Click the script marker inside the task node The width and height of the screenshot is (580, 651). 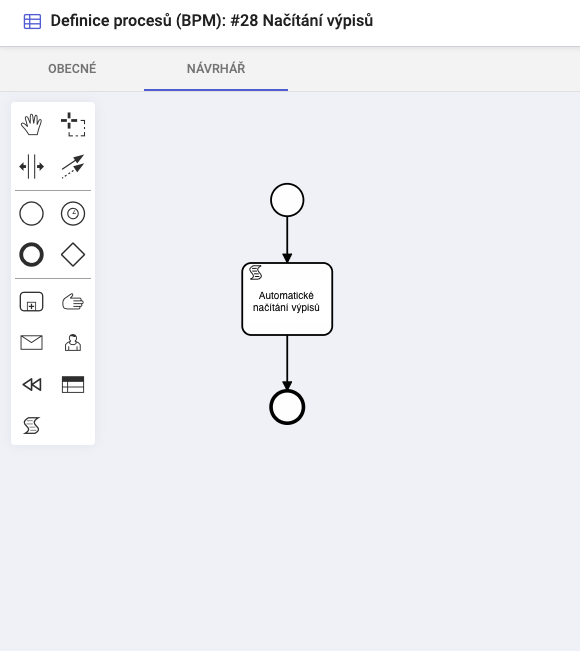pyautogui.click(x=255, y=273)
